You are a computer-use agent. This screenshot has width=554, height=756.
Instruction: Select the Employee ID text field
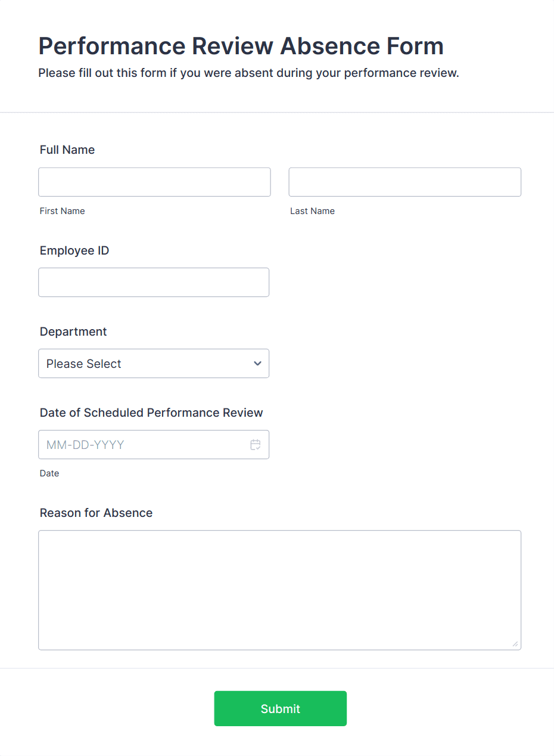click(x=154, y=282)
